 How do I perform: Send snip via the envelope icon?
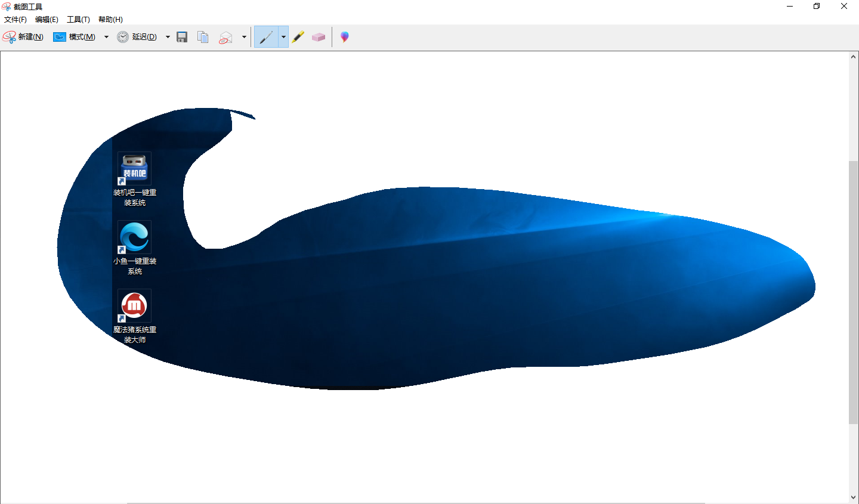[x=225, y=37]
